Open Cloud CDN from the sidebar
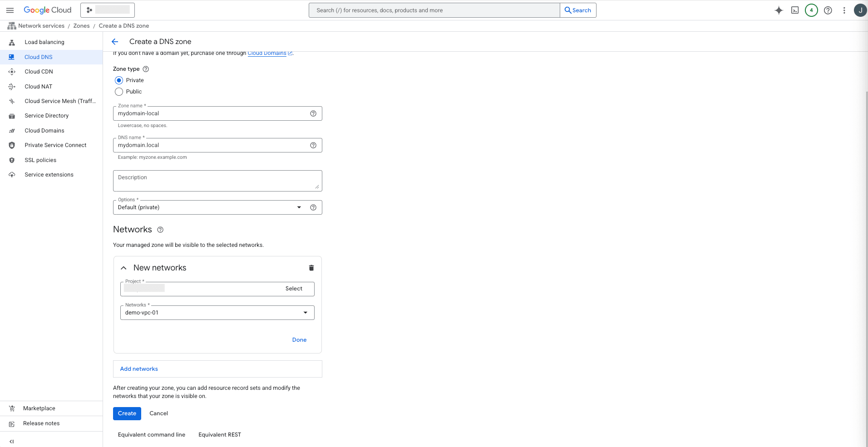 [x=39, y=71]
